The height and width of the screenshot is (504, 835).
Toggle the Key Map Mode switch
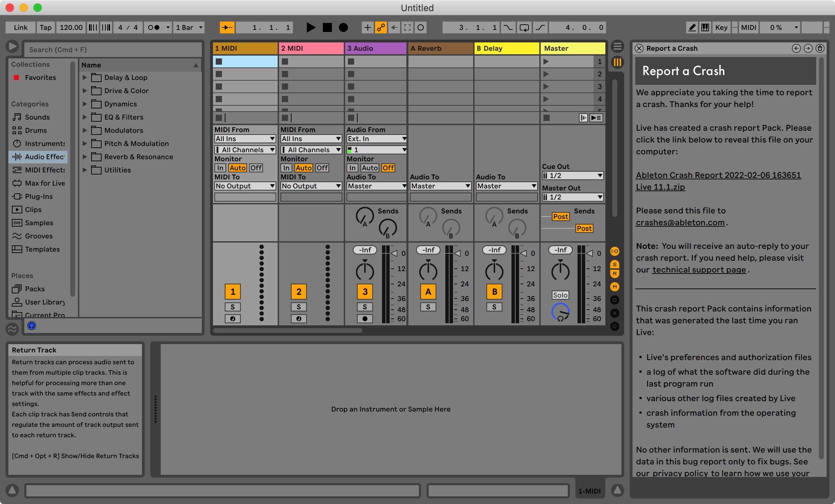[721, 27]
